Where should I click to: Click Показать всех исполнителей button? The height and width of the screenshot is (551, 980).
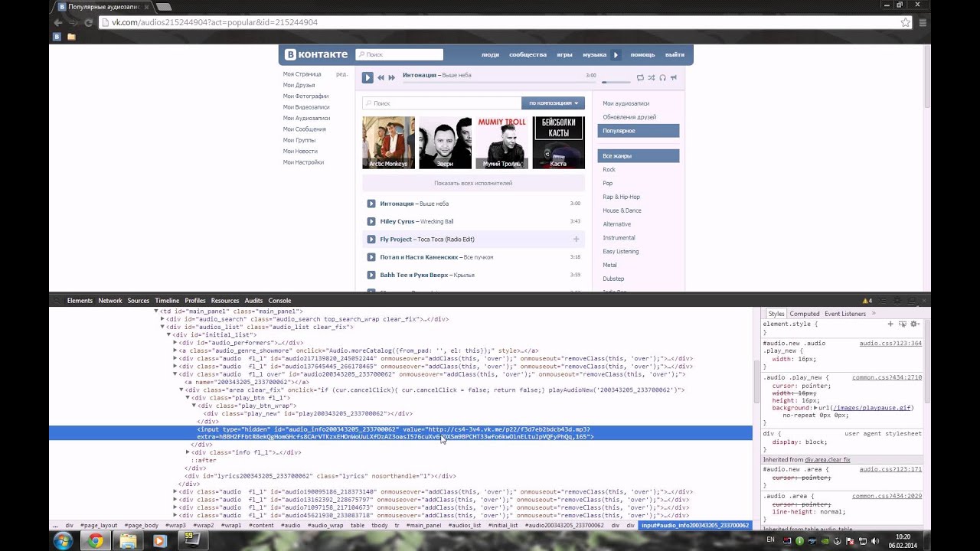473,183
